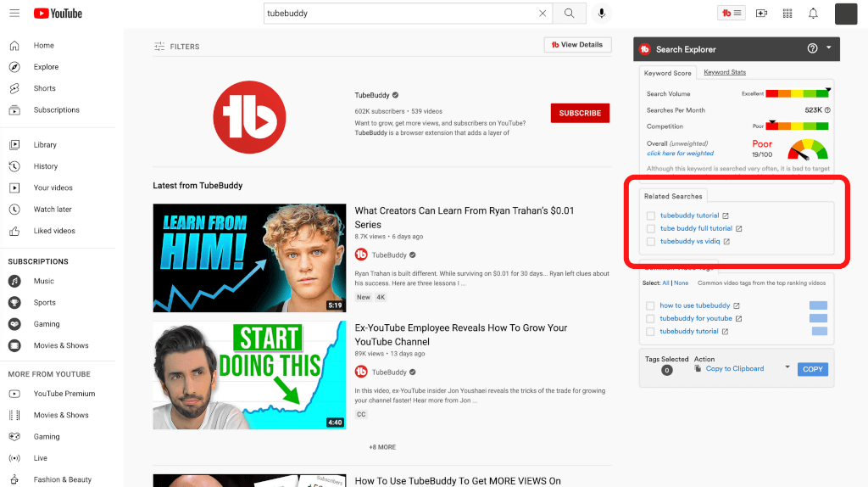Check the 'tubebuddy tutorial' related search box

tap(650, 216)
